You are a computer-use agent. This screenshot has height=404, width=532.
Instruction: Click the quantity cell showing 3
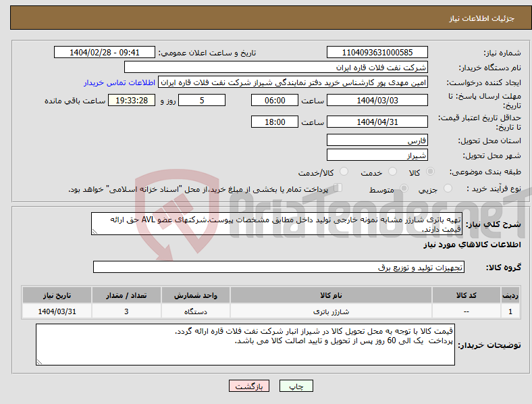[x=126, y=311]
